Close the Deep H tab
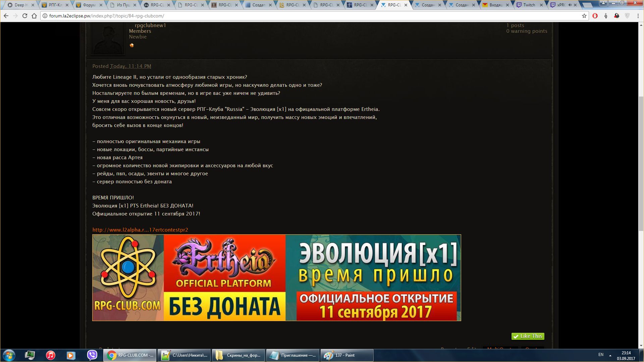This screenshot has height=362, width=644. click(x=33, y=5)
